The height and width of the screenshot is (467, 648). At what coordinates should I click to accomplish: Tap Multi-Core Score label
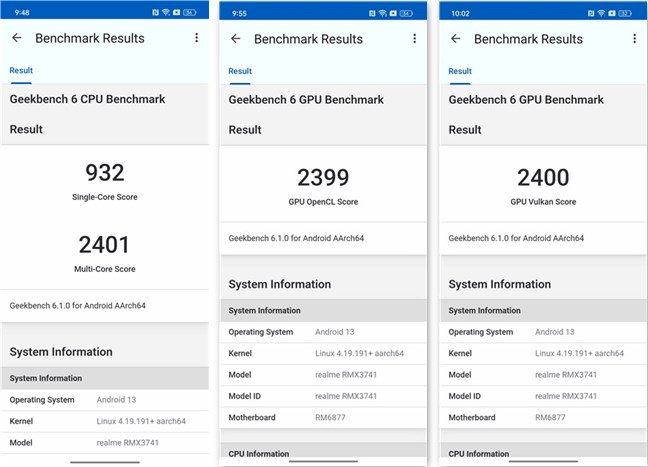(105, 269)
